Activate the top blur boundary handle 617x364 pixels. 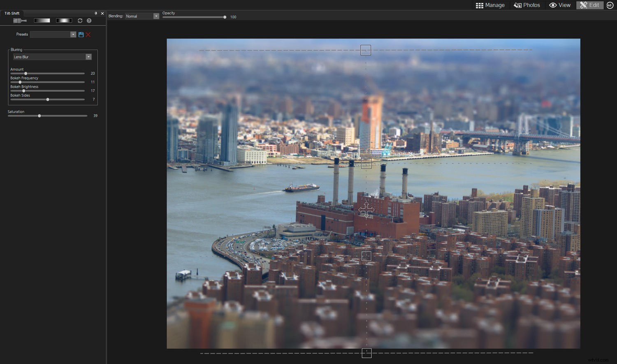click(x=366, y=50)
